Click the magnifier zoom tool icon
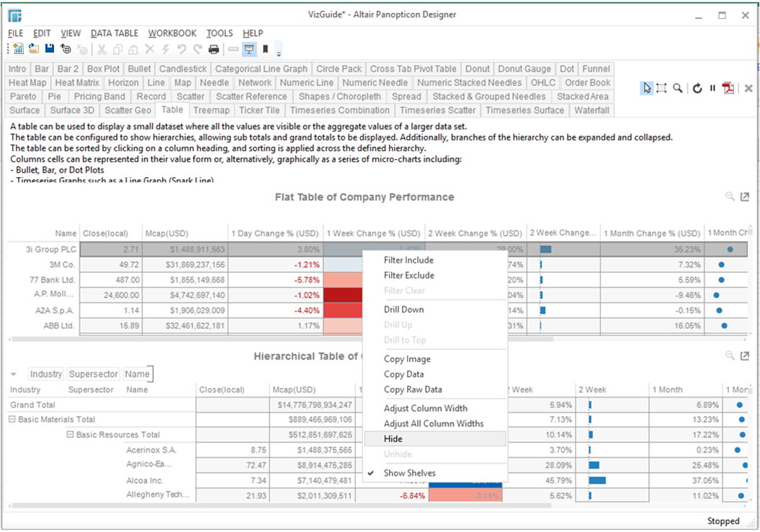This screenshot has width=760, height=532. click(677, 88)
